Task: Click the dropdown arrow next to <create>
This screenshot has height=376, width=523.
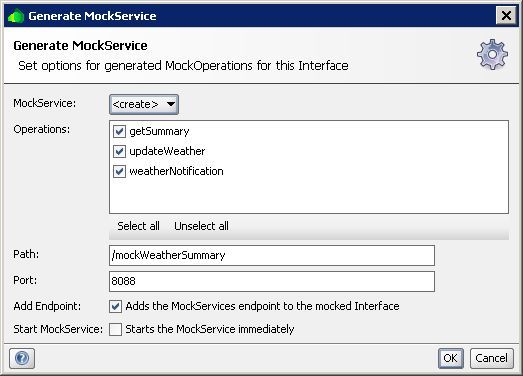Action: click(171, 104)
